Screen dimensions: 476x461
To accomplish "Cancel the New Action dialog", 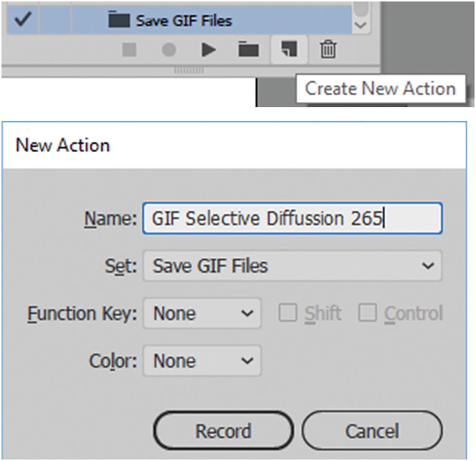I will pos(372,431).
